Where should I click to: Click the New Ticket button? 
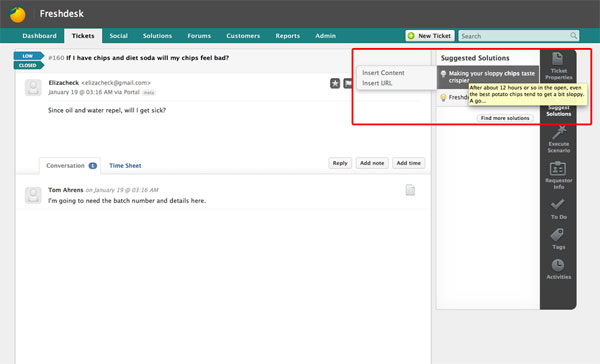click(x=430, y=36)
